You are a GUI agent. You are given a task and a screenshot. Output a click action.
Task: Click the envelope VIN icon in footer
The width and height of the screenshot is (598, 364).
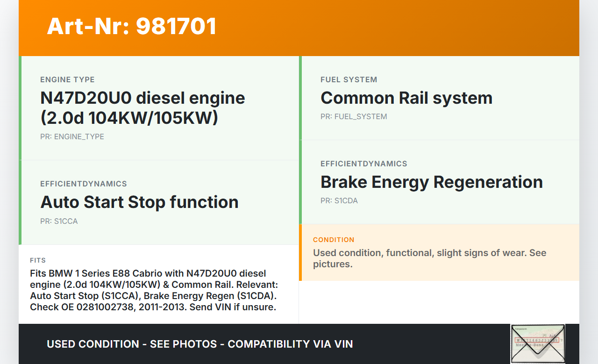(x=537, y=343)
